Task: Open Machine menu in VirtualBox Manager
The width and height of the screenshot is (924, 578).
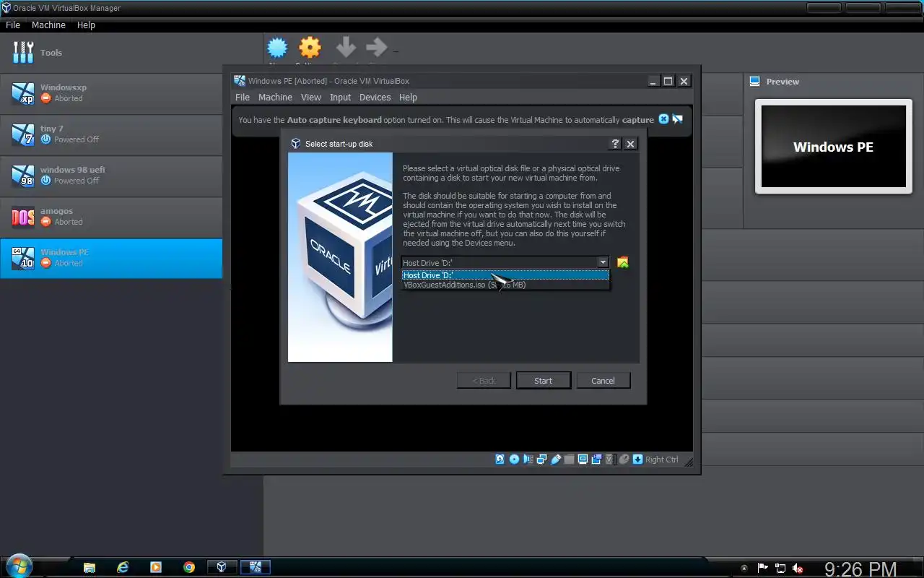Action: pyautogui.click(x=48, y=25)
